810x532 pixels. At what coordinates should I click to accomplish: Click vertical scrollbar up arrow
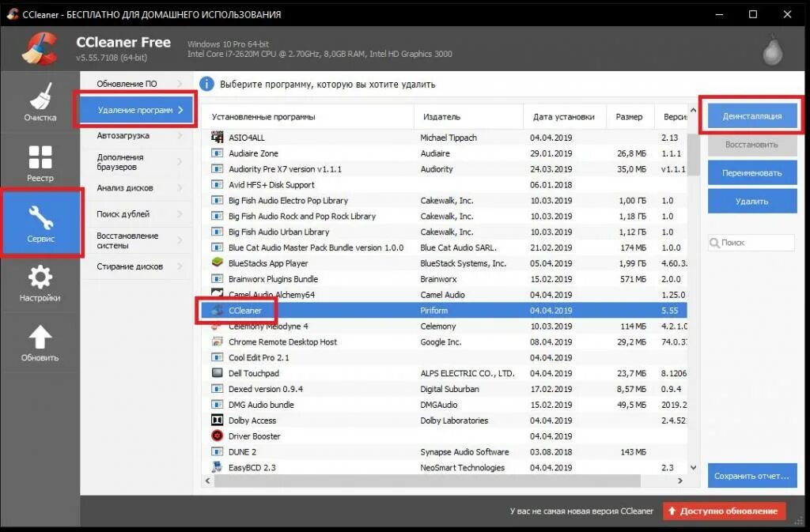pyautogui.click(x=693, y=111)
